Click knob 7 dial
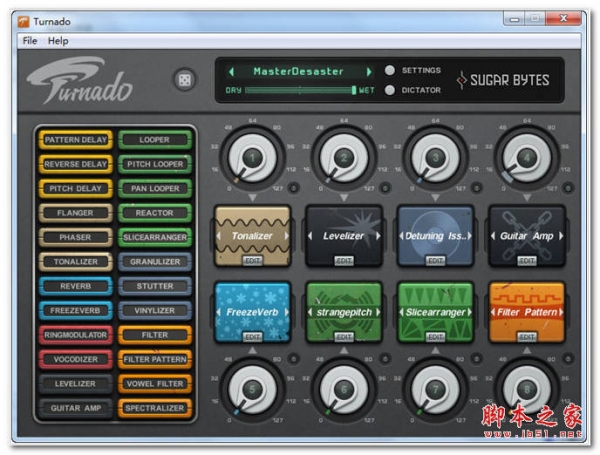The height and width of the screenshot is (455, 600). (x=435, y=390)
